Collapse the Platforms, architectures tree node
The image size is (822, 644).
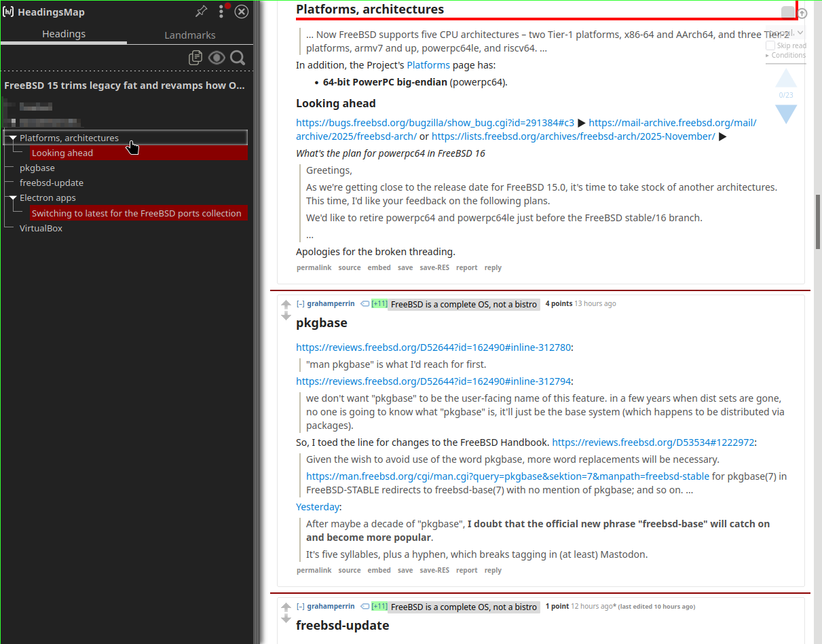pos(12,138)
